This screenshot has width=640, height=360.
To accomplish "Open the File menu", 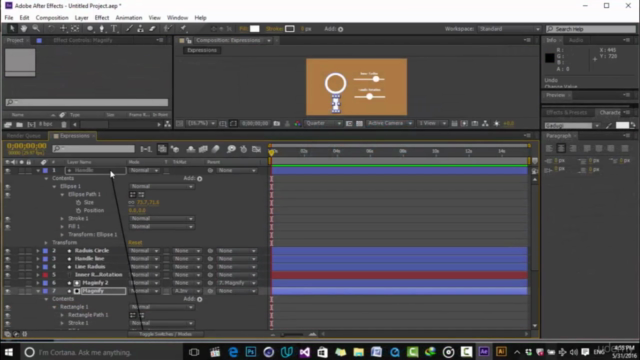I will pyautogui.click(x=9, y=18).
